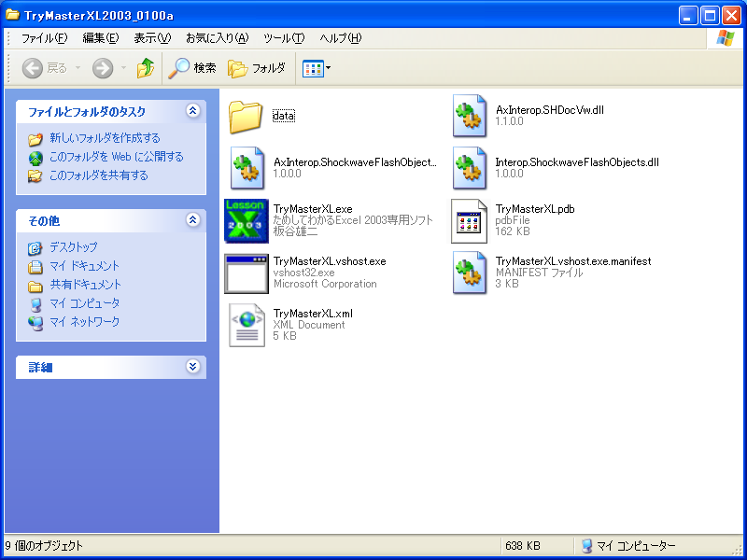Click the Back (戻る) arrow button

[33, 68]
